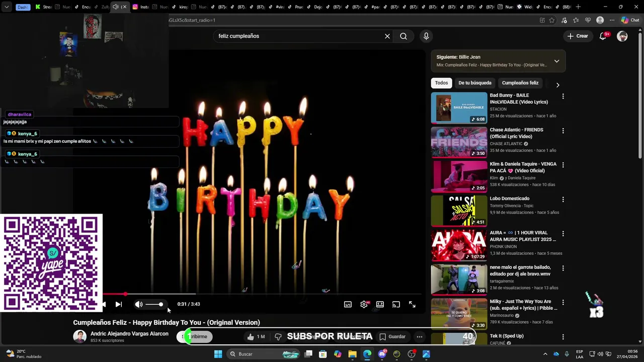Toggle subtitles on the player
The image size is (644, 362).
pos(348,304)
